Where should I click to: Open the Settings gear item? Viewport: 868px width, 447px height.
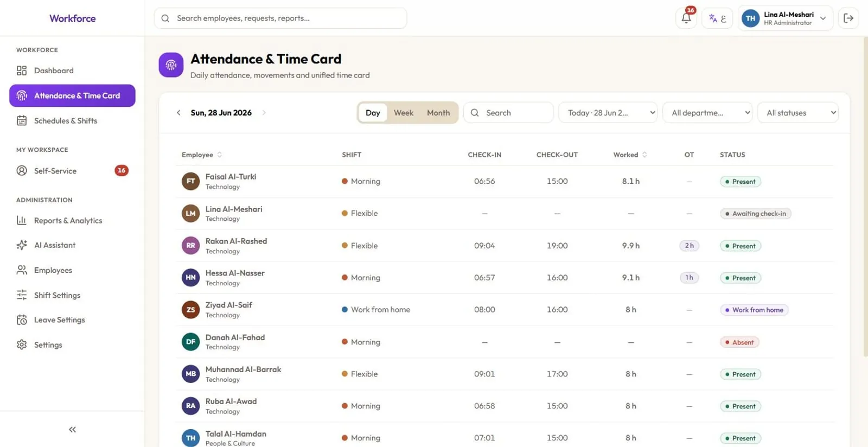[x=72, y=344]
